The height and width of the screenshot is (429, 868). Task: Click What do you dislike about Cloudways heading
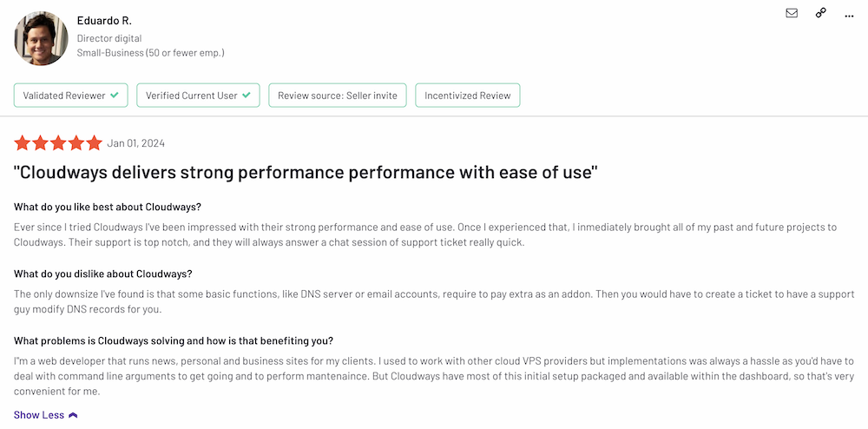102,274
